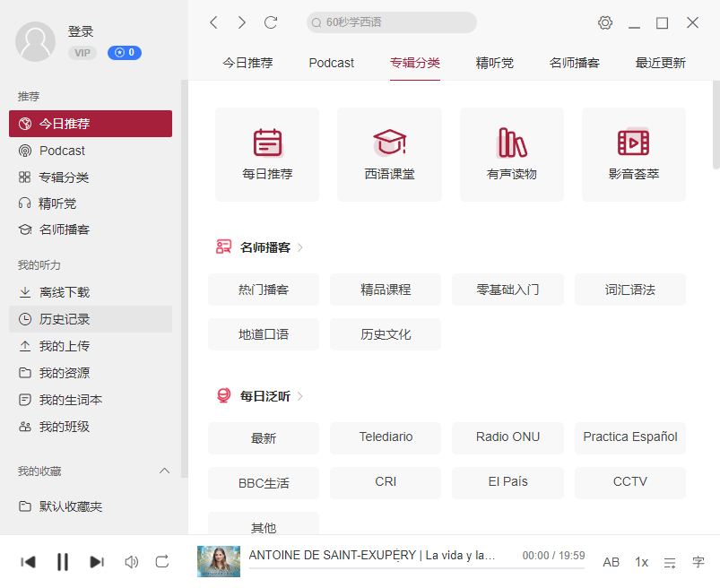Click the playback progress bar
The width and height of the screenshot is (720, 588).
(x=416, y=568)
